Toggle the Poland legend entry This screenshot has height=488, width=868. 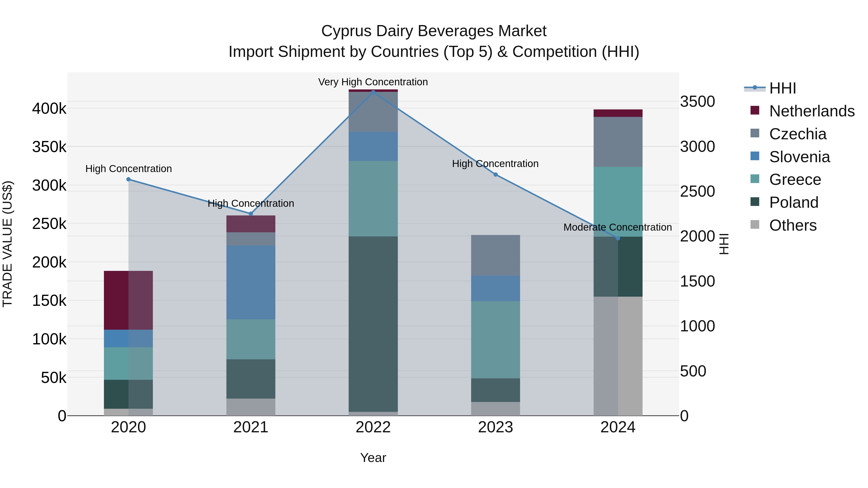pos(784,202)
